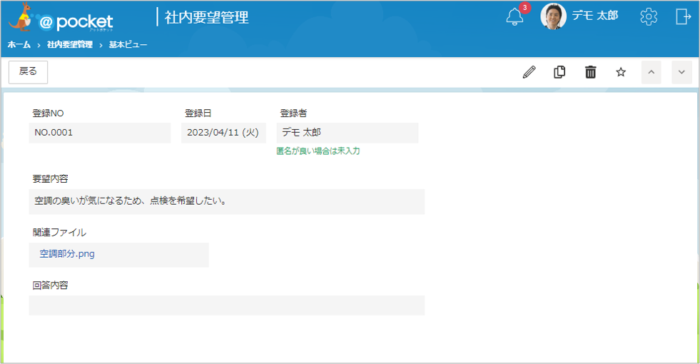Image resolution: width=700 pixels, height=364 pixels.
Task: Go to previous record with up chevron
Action: (x=651, y=72)
